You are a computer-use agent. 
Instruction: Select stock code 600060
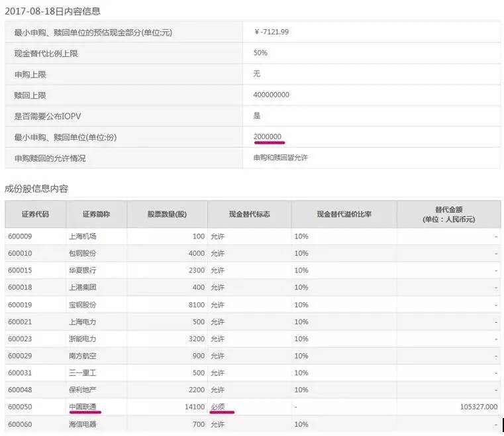click(x=20, y=425)
